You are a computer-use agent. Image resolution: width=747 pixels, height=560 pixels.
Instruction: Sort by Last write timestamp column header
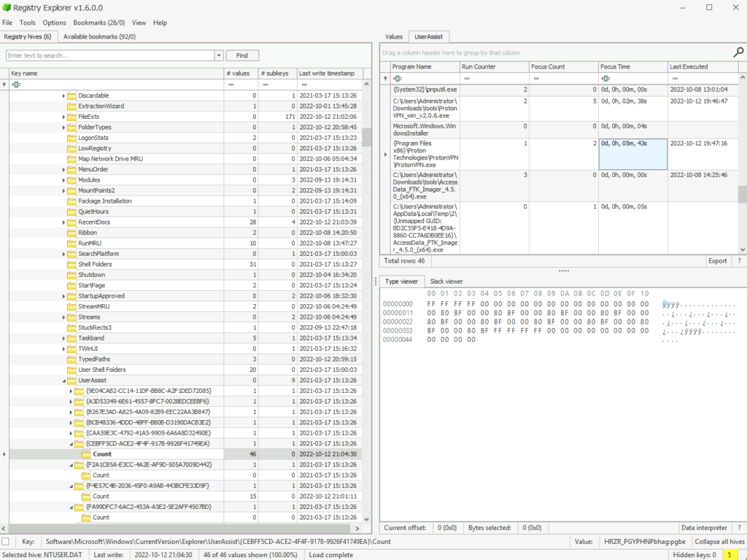330,74
